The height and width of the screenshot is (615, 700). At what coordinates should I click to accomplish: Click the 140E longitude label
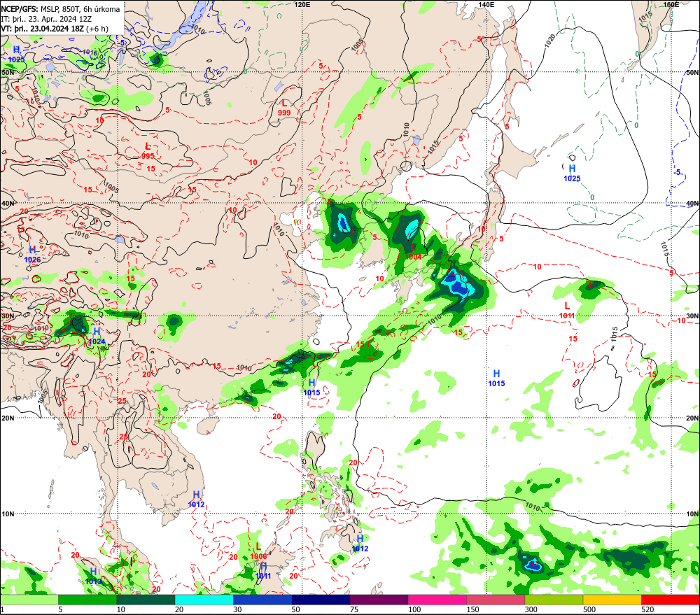click(x=486, y=4)
